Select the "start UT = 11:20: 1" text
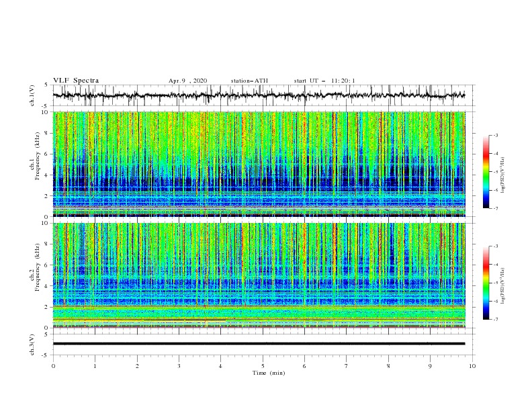The width and height of the screenshot is (532, 411). 324,81
